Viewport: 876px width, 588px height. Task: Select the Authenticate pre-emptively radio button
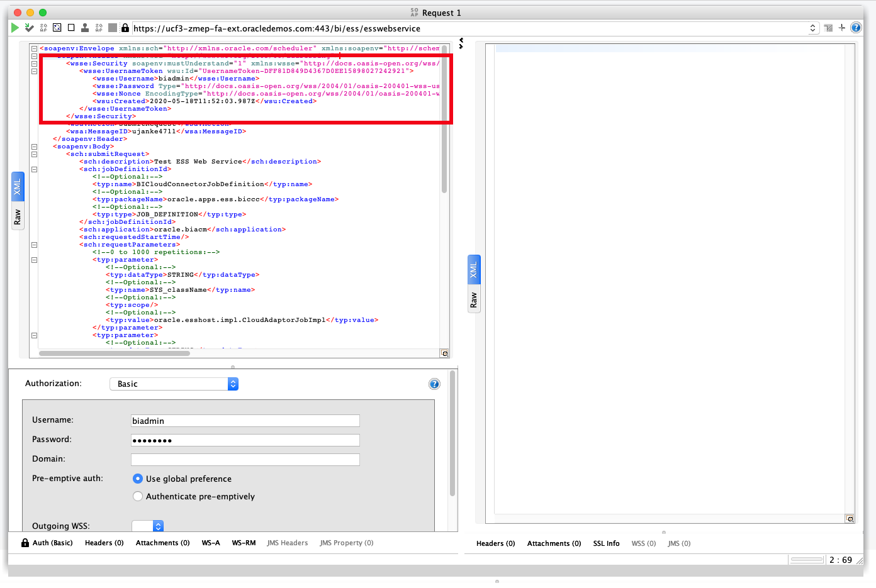click(x=138, y=496)
